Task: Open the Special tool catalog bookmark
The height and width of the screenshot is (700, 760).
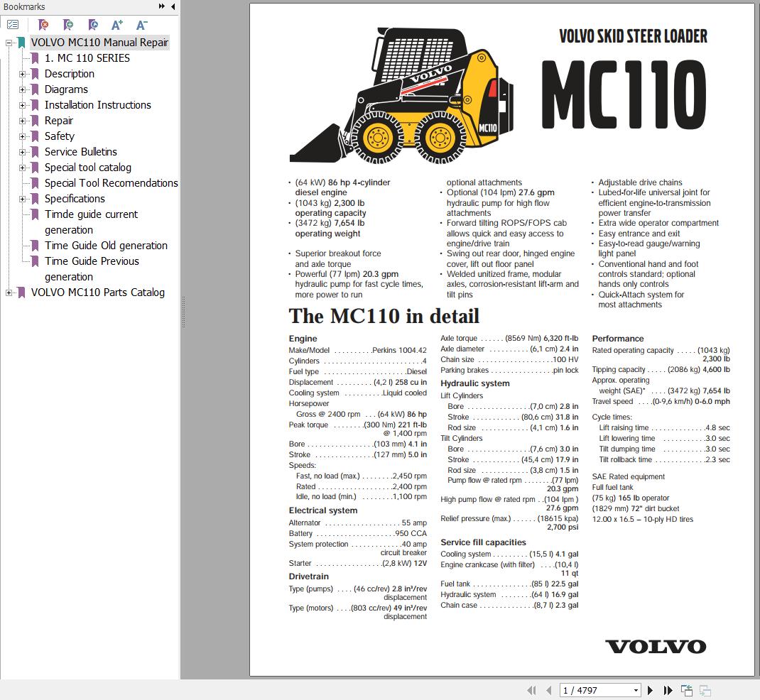Action: pos(88,167)
